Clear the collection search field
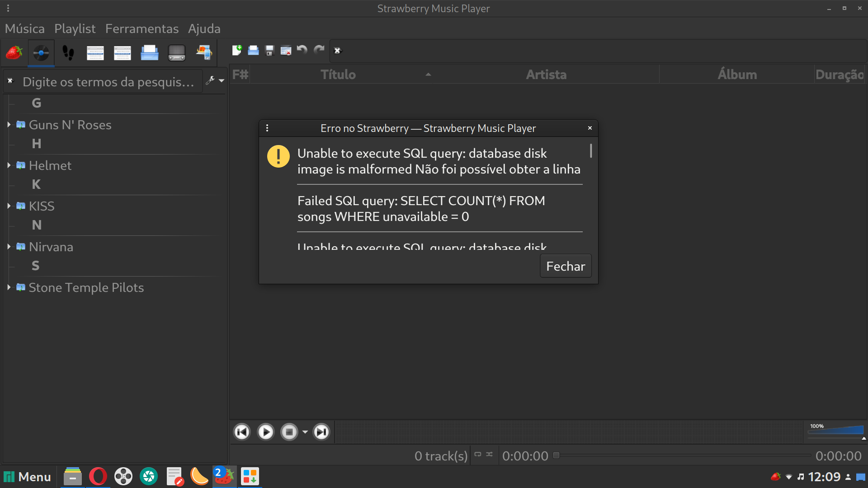 [10, 81]
